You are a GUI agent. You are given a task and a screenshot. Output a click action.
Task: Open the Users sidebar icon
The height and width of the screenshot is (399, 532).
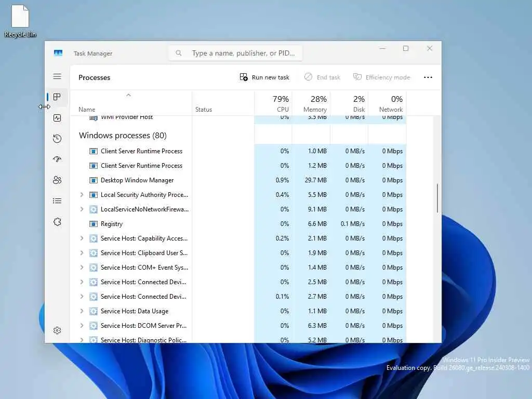[57, 180]
